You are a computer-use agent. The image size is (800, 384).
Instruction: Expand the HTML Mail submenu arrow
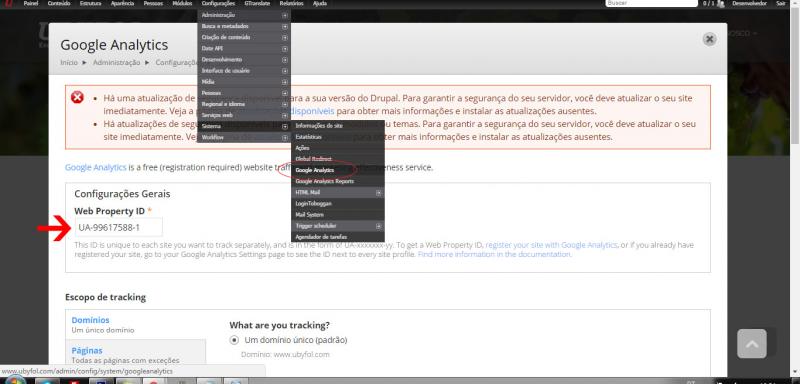tap(379, 192)
